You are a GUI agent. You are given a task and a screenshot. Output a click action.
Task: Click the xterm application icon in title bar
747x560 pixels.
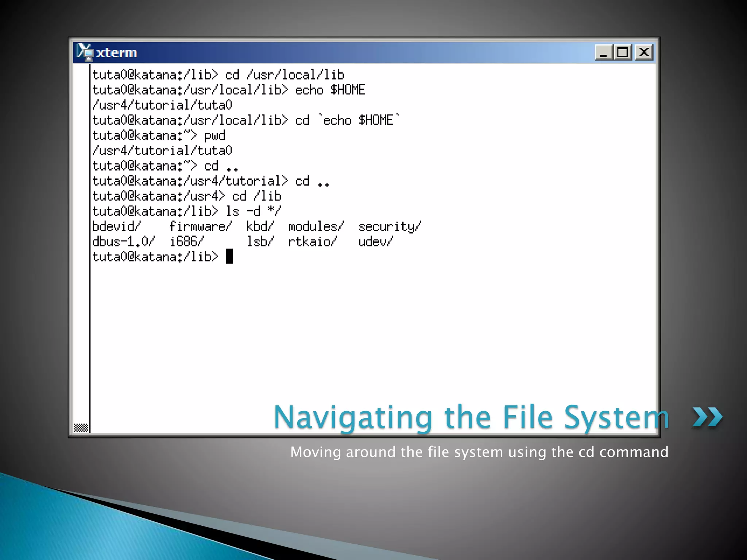[85, 52]
